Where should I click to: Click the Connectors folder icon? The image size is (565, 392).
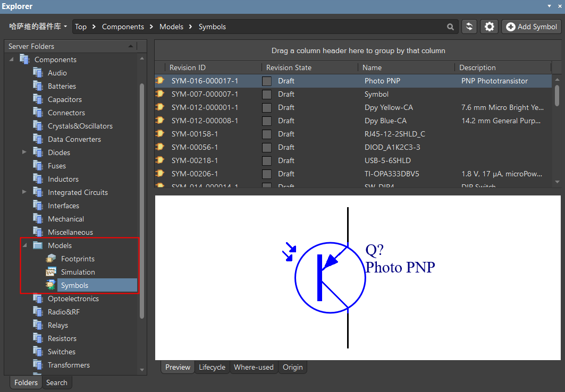pyautogui.click(x=38, y=113)
